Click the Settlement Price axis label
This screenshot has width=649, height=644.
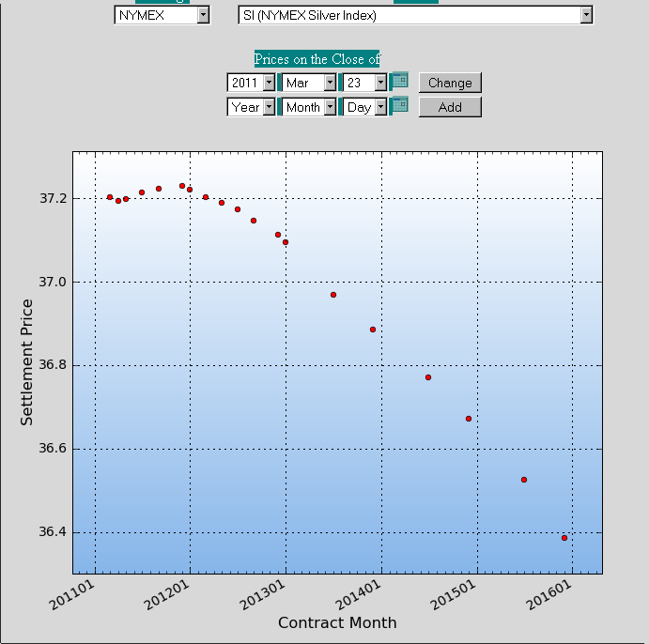26,362
